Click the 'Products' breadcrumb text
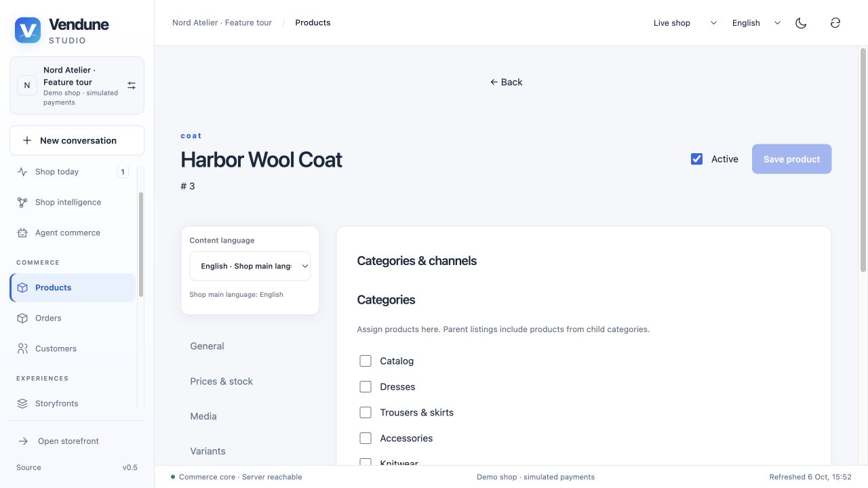The height and width of the screenshot is (488, 868). tap(313, 23)
